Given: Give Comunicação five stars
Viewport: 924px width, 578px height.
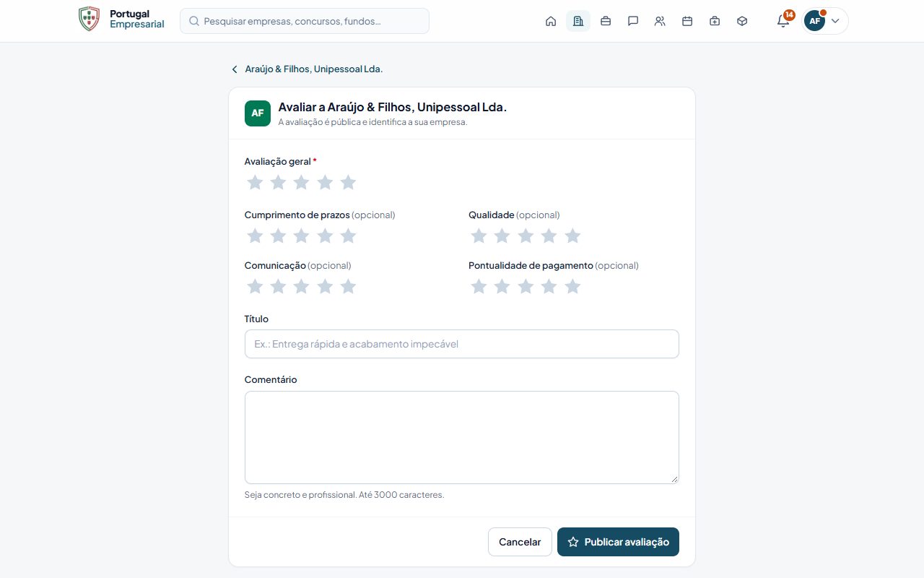Looking at the screenshot, I should (x=348, y=287).
